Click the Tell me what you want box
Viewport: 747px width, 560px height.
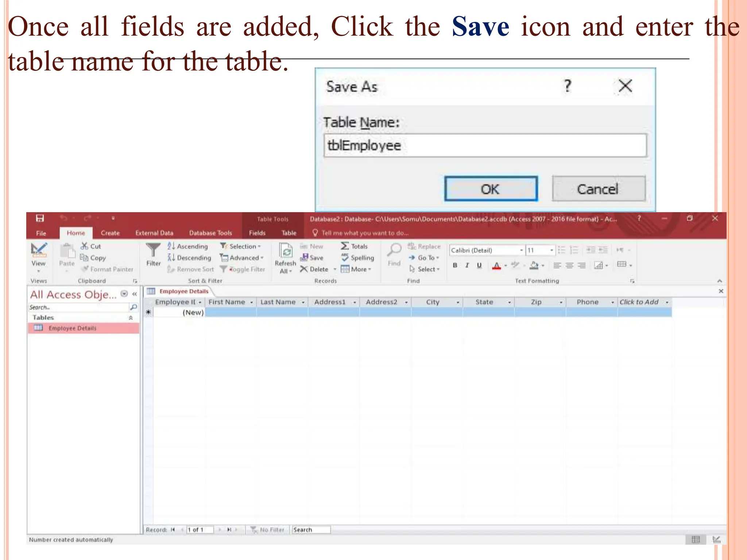click(x=361, y=233)
